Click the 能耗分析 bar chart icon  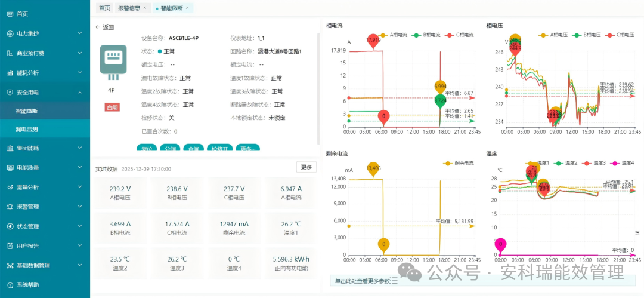click(10, 73)
